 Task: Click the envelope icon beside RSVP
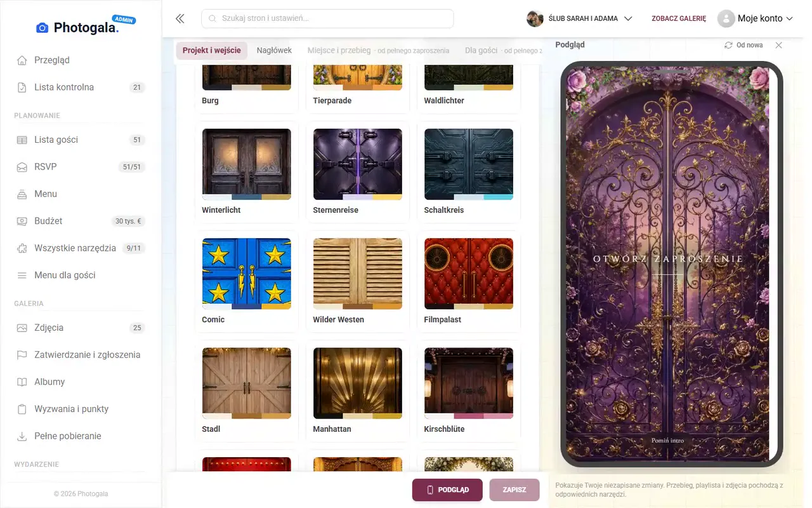click(22, 167)
